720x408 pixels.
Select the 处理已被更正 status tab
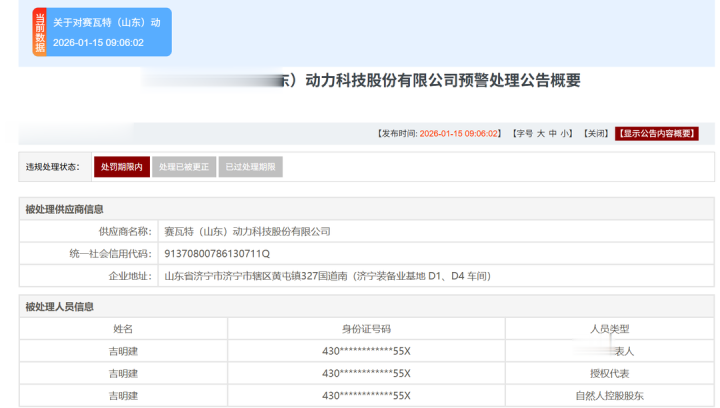[x=184, y=167]
